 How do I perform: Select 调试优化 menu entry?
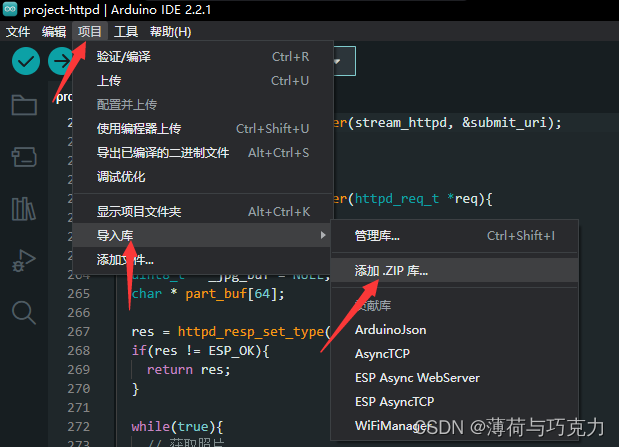203,177
